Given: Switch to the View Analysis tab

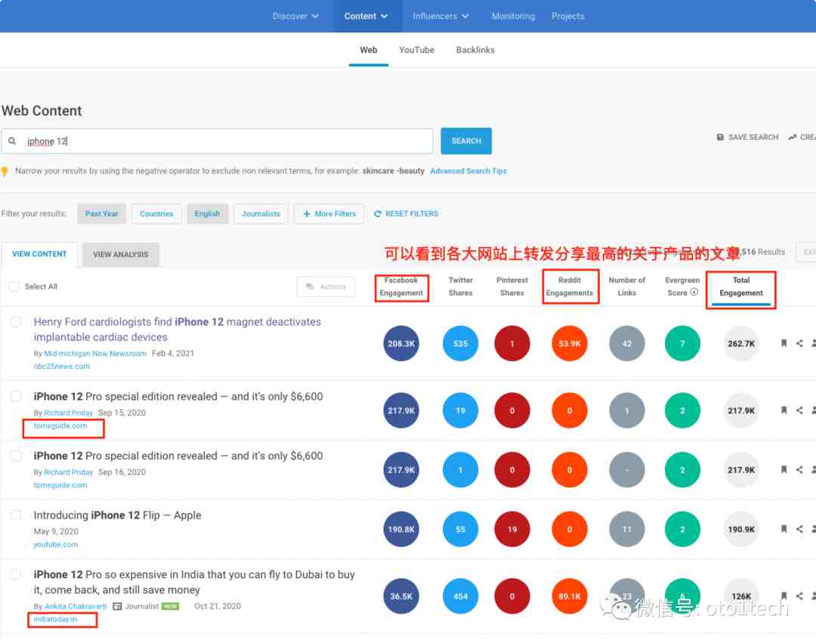Looking at the screenshot, I should point(121,255).
